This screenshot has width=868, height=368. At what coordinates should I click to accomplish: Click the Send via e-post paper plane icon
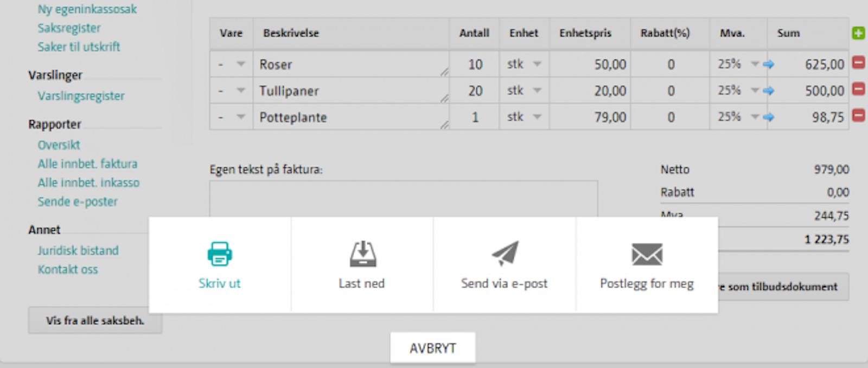(505, 253)
